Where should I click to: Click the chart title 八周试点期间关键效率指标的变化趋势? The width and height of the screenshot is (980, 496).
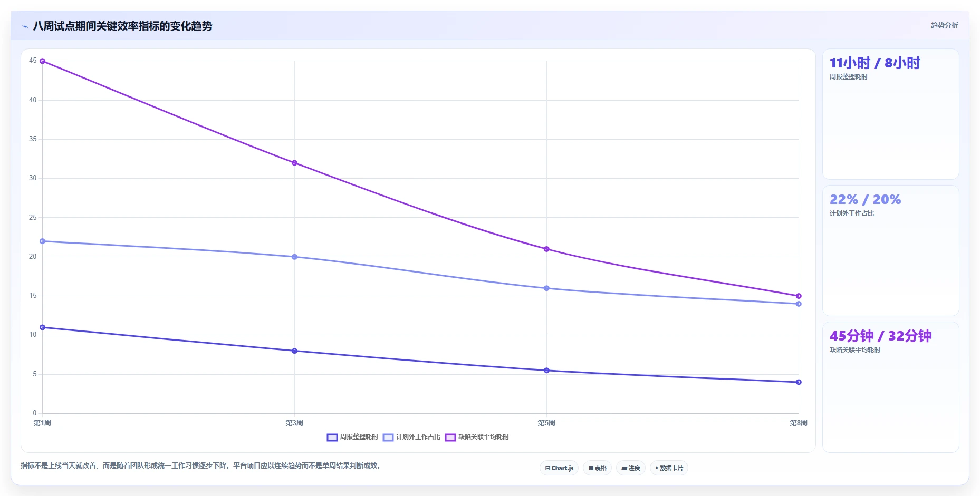(122, 26)
